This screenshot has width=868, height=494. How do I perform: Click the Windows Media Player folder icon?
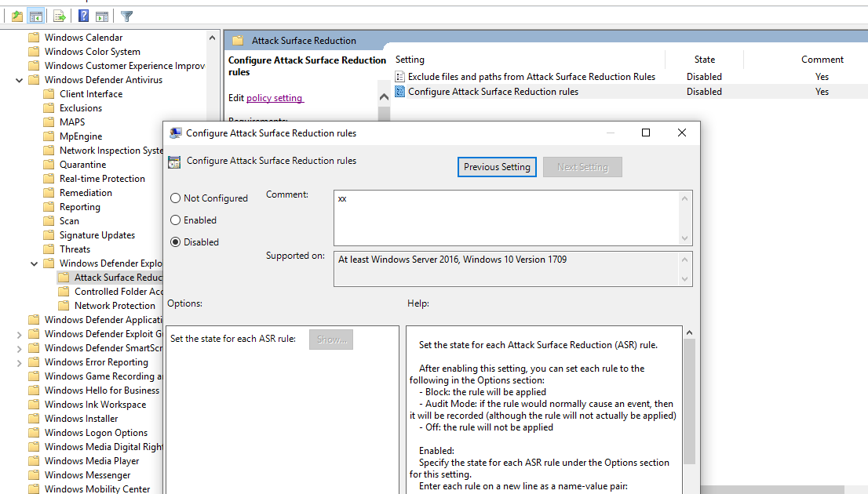point(34,461)
